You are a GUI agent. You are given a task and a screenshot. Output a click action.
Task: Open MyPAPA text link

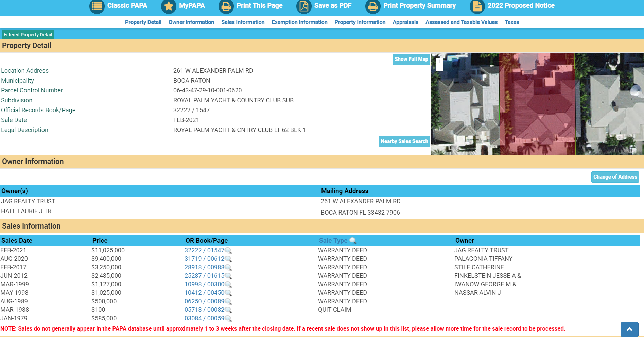tap(192, 5)
